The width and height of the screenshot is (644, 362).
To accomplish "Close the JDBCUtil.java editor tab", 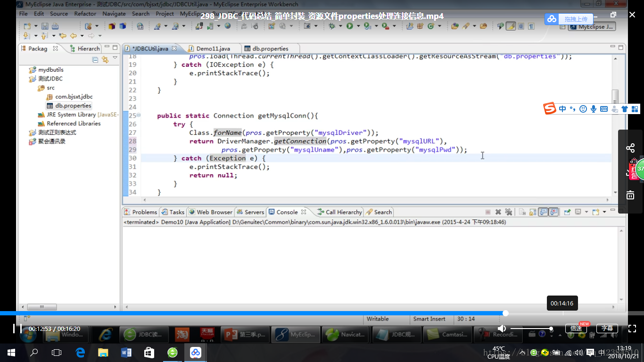I will click(174, 48).
